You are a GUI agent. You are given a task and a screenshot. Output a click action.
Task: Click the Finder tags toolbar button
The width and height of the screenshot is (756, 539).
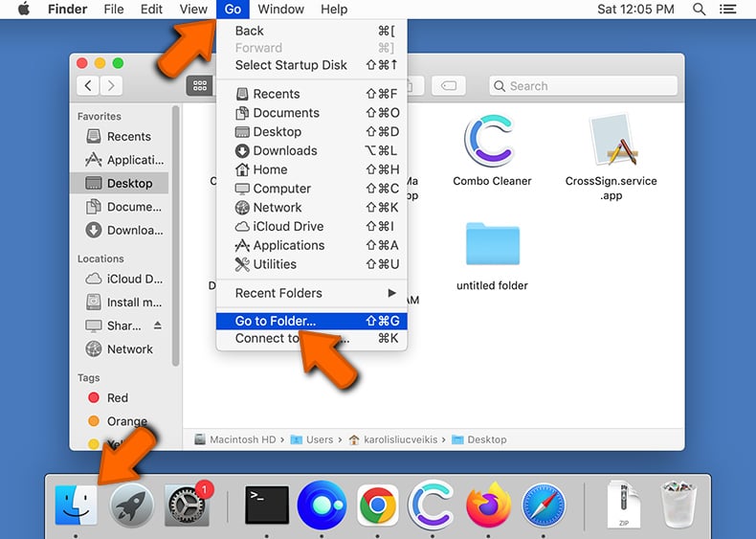449,86
